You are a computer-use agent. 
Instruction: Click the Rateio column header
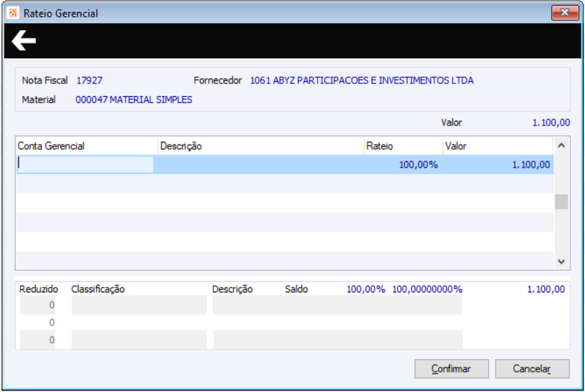coord(403,146)
